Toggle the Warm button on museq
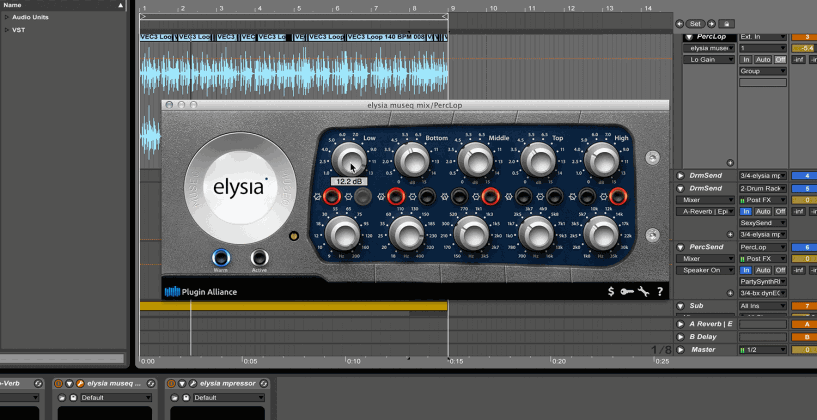Viewport: 817px width, 420px height. coord(221,257)
